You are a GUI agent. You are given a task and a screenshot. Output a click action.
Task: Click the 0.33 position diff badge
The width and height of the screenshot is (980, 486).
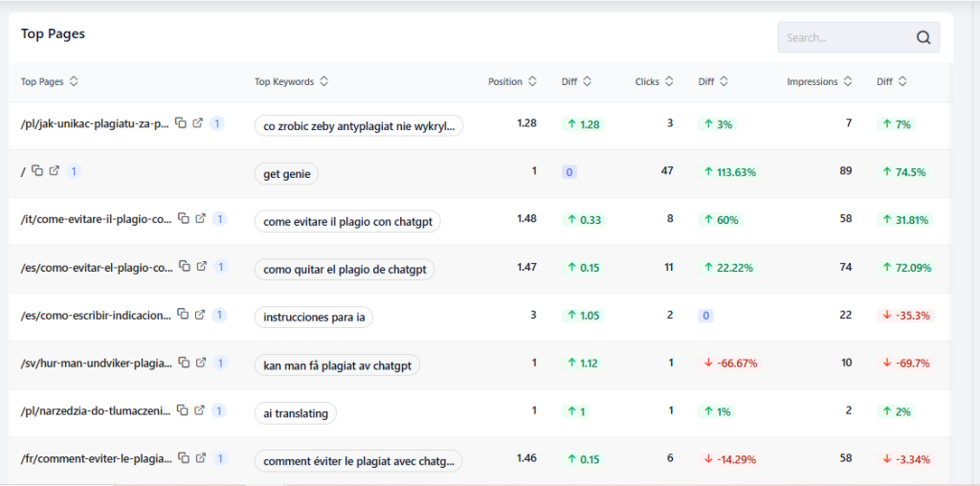point(583,220)
